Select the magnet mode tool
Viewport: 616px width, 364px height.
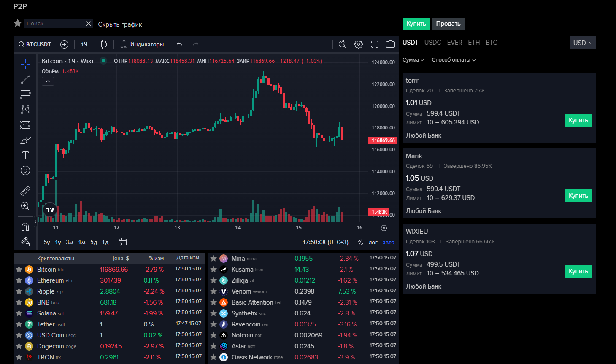(25, 227)
